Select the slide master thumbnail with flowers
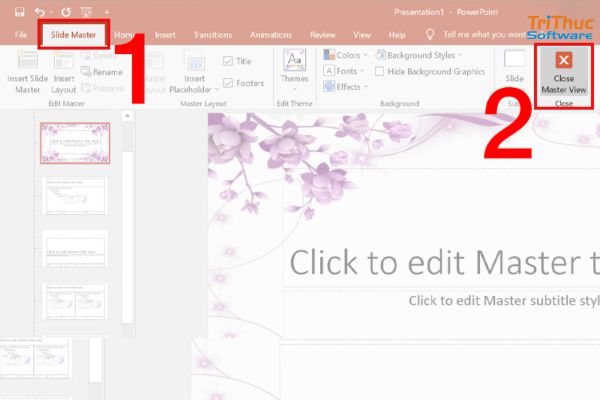Screen dimensions: 600x400 tap(75, 143)
